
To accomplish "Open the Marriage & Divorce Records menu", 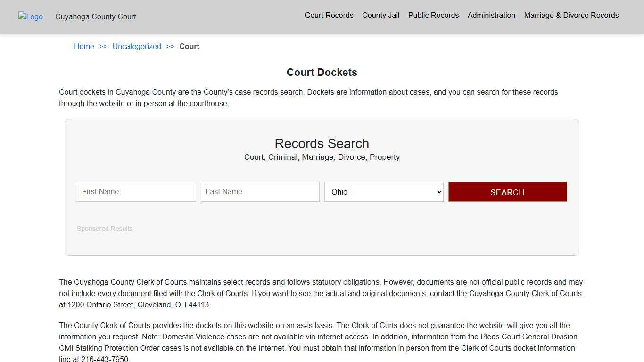I will 571,15.
